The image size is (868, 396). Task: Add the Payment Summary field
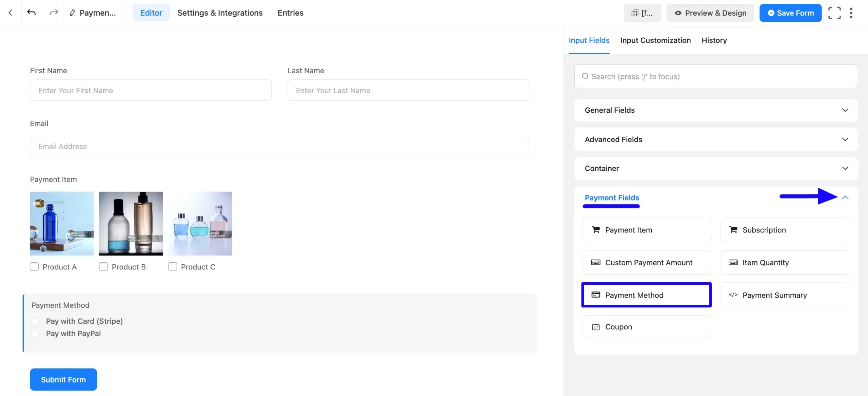[784, 295]
